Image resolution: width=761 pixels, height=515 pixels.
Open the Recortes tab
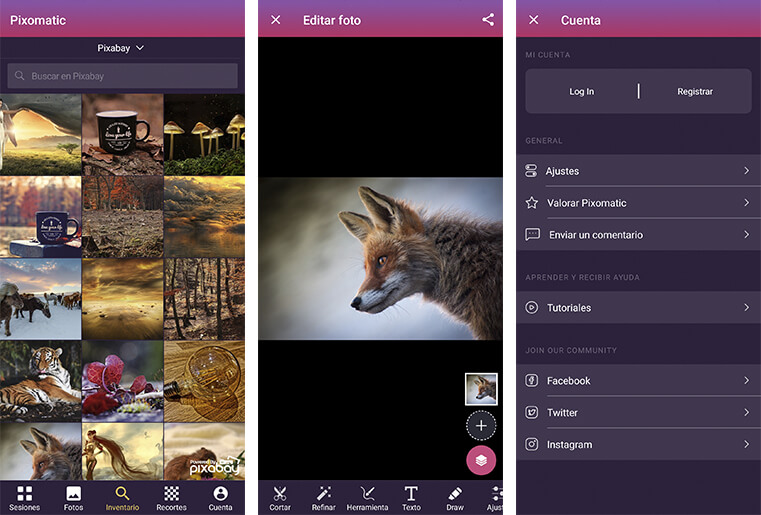(x=171, y=498)
